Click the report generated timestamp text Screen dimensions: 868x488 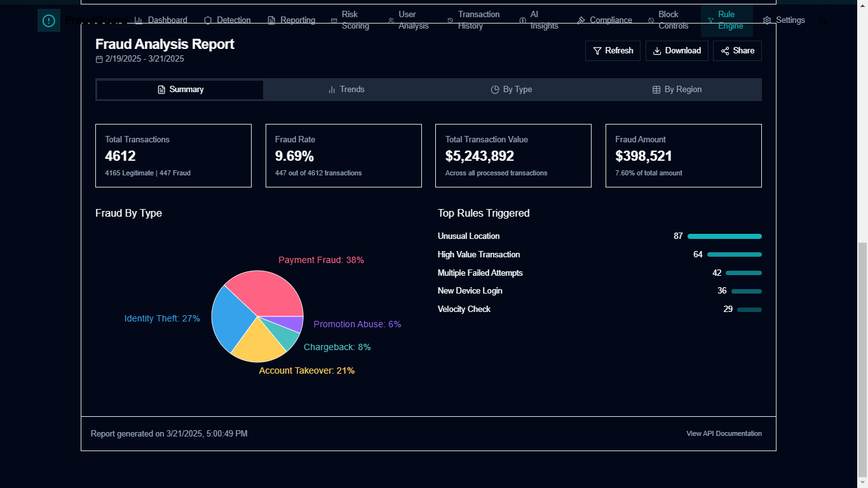[169, 434]
